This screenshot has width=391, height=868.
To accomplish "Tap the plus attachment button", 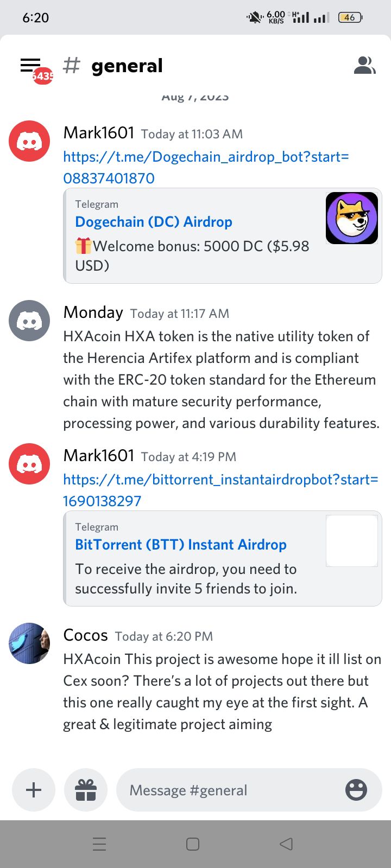I will pyautogui.click(x=34, y=790).
